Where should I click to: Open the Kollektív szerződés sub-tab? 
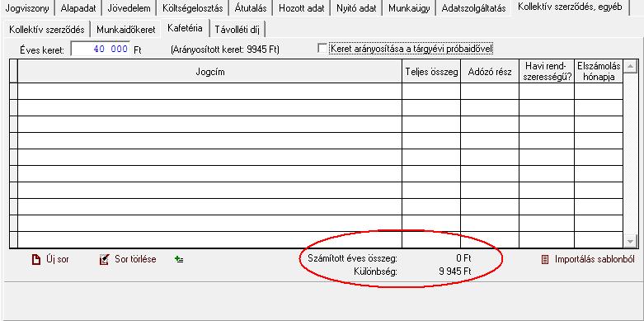tap(46, 30)
